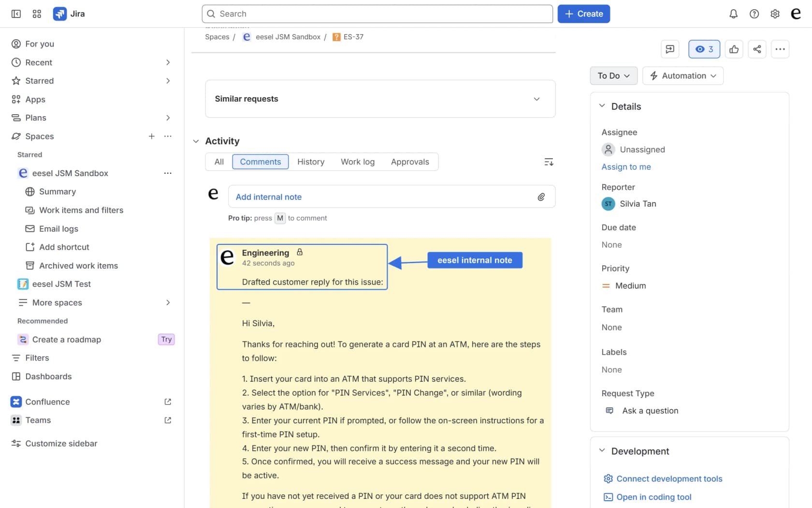Click the Search field
Screen dimensions: 812x508
click(377, 14)
